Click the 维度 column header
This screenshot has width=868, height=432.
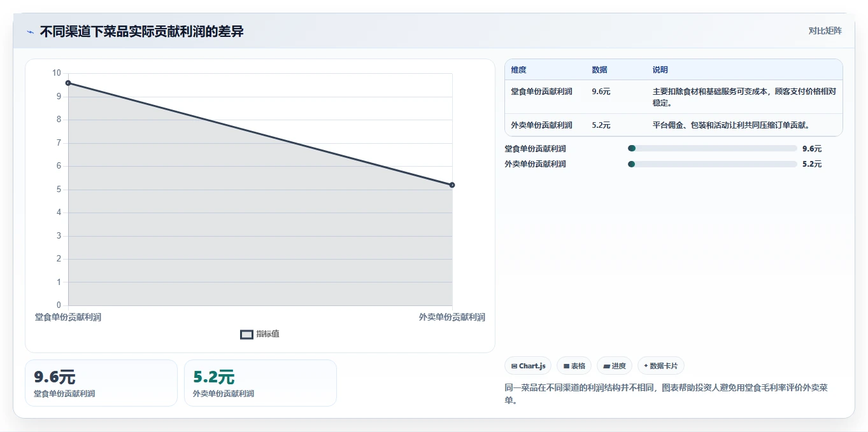tap(519, 70)
